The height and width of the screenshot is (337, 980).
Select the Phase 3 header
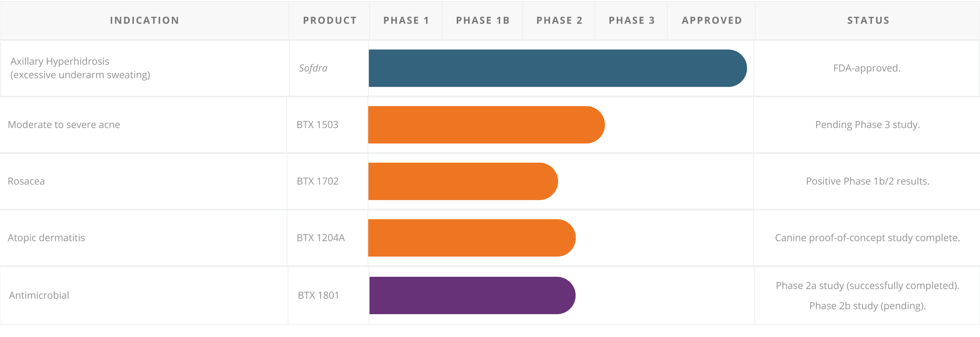[x=631, y=21]
